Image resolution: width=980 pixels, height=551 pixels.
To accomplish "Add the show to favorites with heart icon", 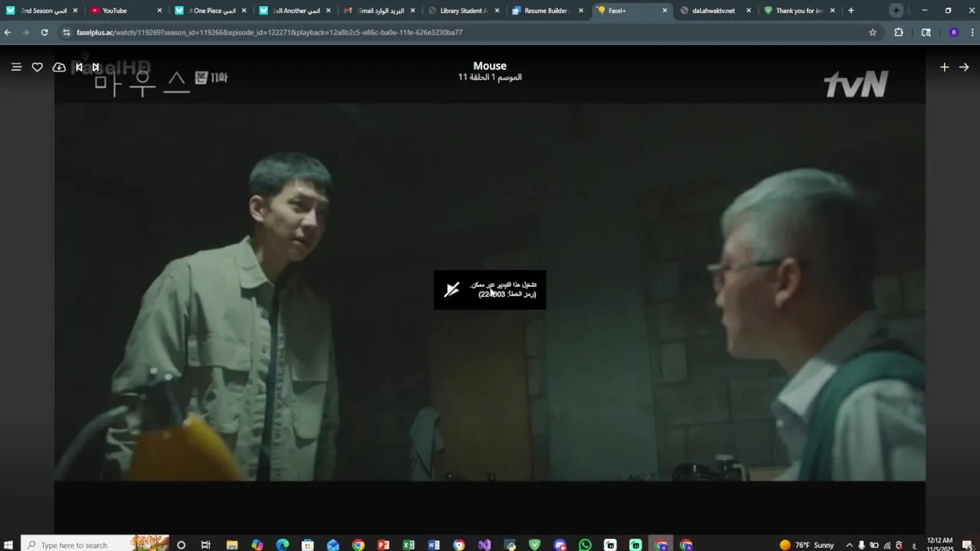I will (x=37, y=67).
